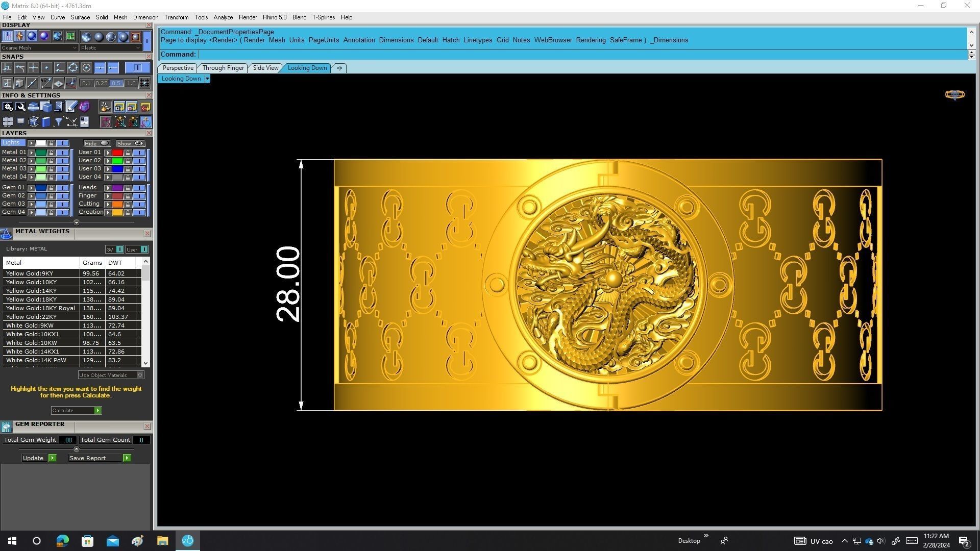Select the Yellow Gold:18KY row
The image size is (980, 551).
coord(31,299)
